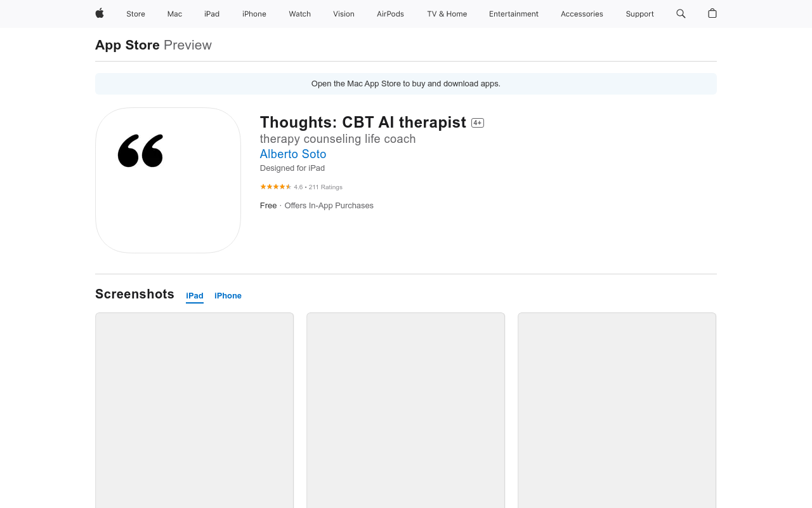Click the 'Preview' heading text
The height and width of the screenshot is (508, 812).
[188, 45]
